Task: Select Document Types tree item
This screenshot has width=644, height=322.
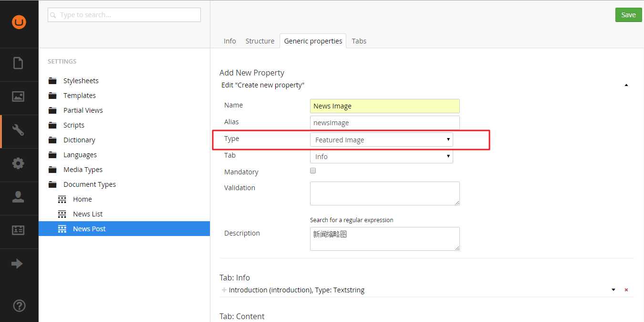Action: pos(90,184)
